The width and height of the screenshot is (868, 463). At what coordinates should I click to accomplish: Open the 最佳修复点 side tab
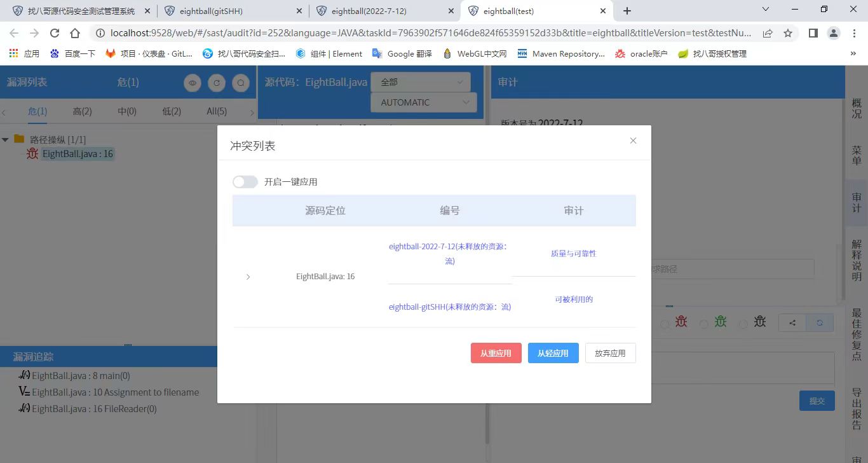(857, 335)
